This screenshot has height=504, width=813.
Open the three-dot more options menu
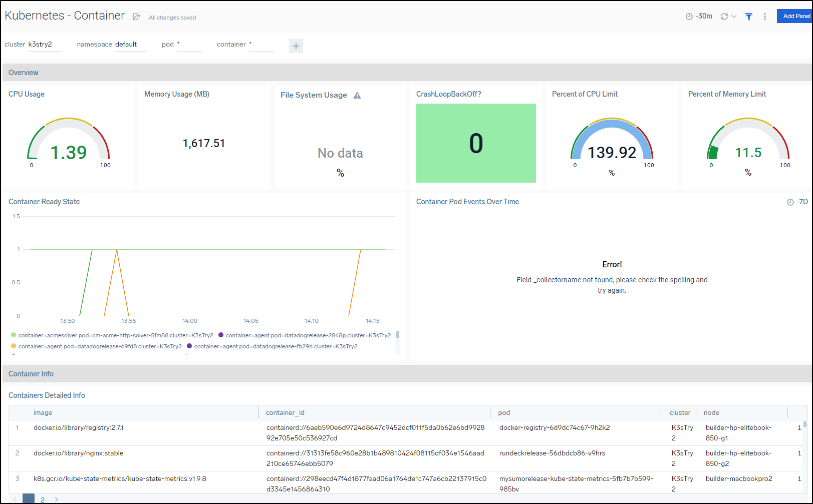click(x=765, y=17)
